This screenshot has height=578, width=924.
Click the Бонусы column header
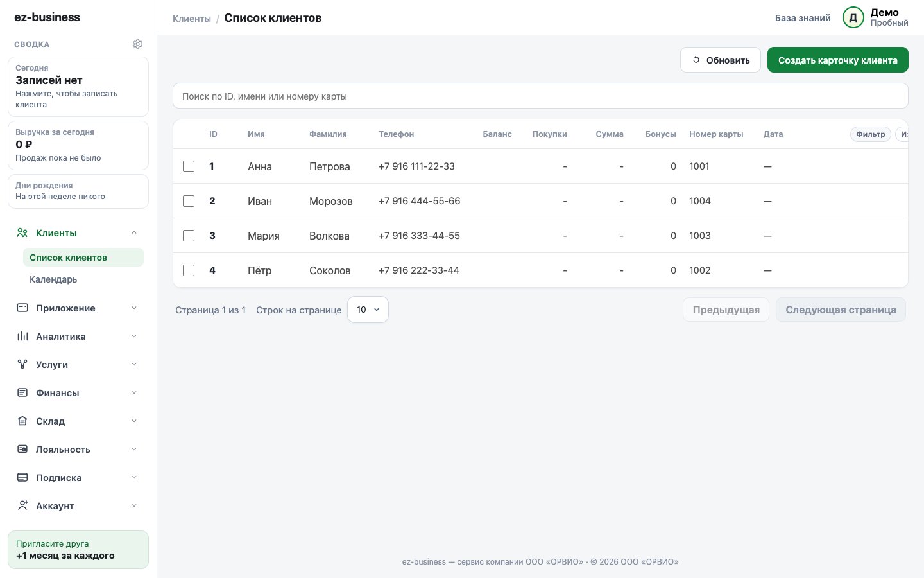pos(661,134)
